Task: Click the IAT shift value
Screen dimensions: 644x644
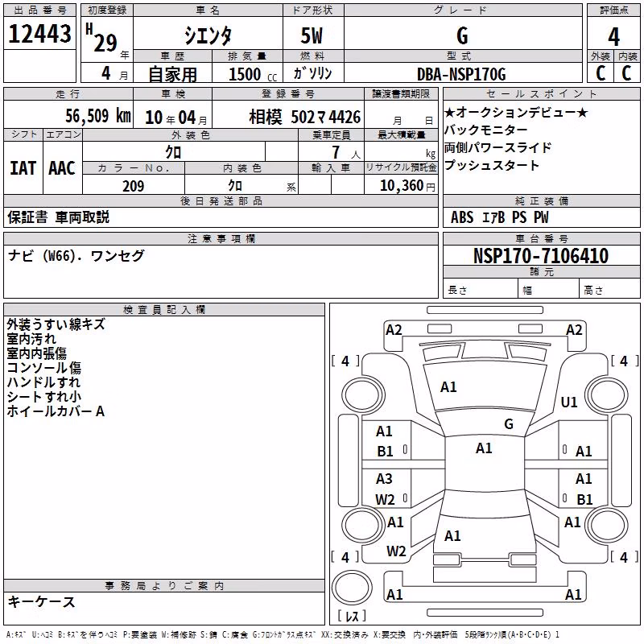Action: click(x=23, y=168)
